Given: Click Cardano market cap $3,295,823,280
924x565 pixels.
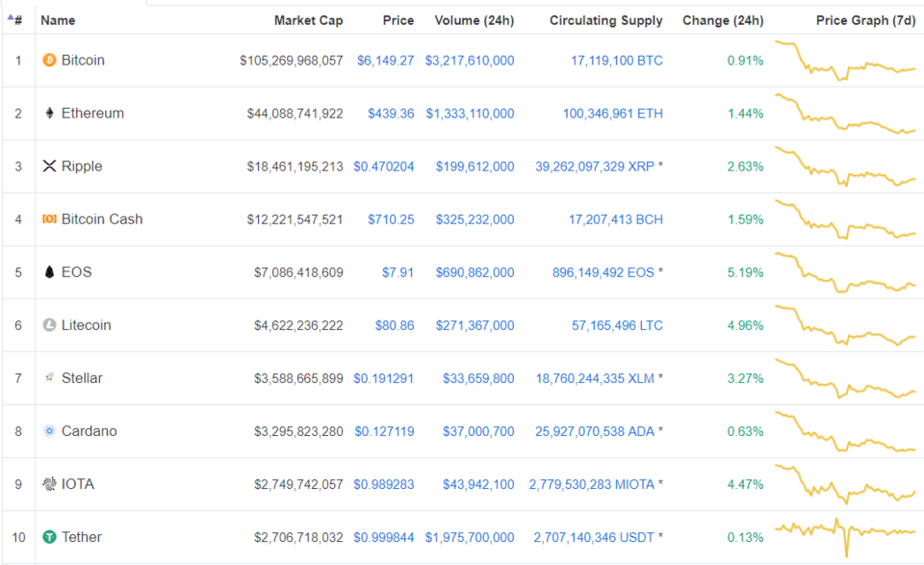Looking at the screenshot, I should (298, 432).
